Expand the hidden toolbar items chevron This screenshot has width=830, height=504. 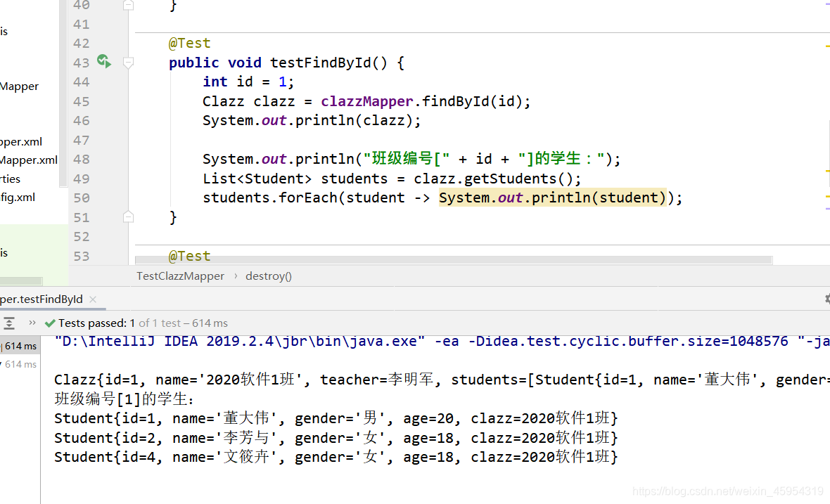point(32,323)
